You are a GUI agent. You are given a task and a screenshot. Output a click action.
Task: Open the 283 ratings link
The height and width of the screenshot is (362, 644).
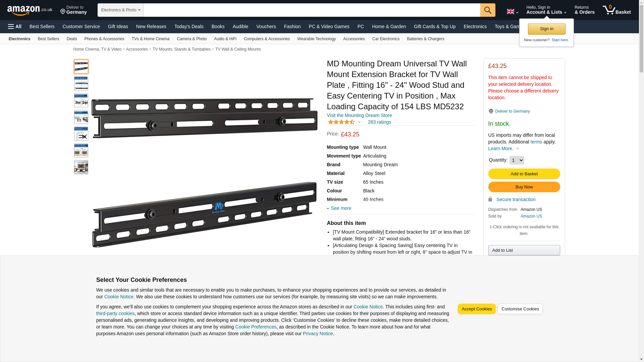tap(379, 122)
